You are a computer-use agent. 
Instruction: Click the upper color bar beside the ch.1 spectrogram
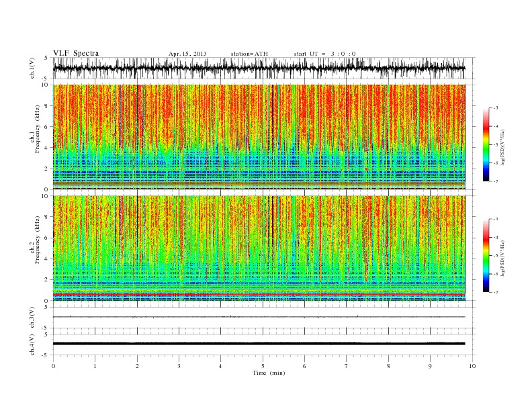point(486,144)
